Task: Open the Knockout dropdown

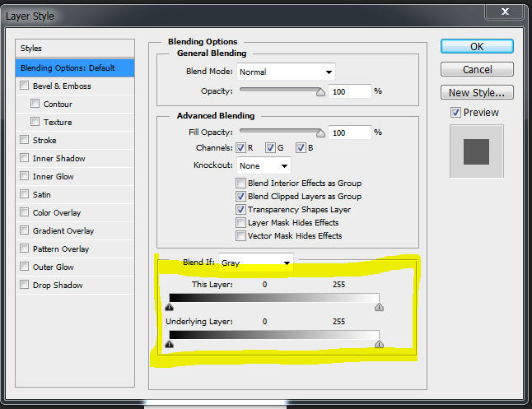Action: point(264,166)
